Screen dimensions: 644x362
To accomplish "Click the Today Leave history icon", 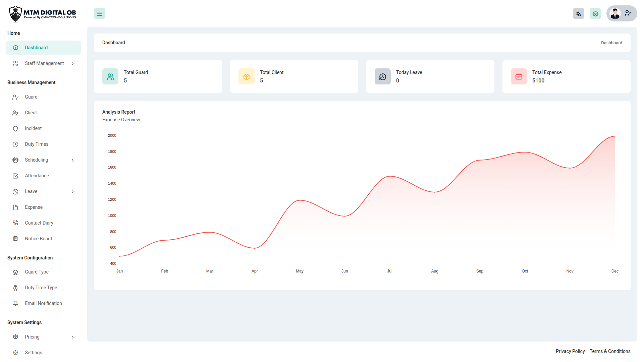I will click(383, 77).
